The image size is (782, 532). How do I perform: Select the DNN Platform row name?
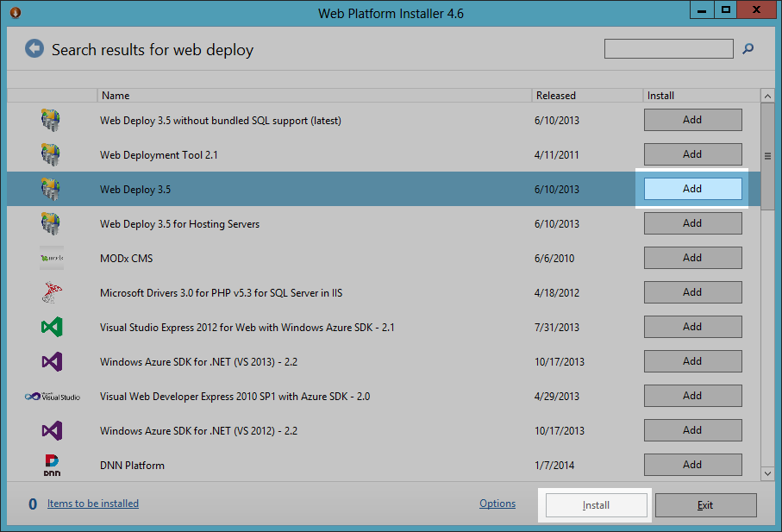[x=132, y=466]
